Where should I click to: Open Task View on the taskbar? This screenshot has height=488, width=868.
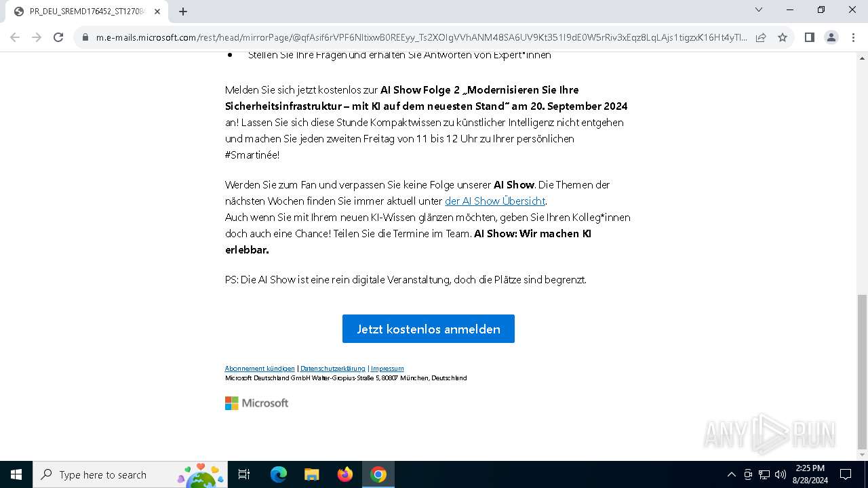(244, 474)
